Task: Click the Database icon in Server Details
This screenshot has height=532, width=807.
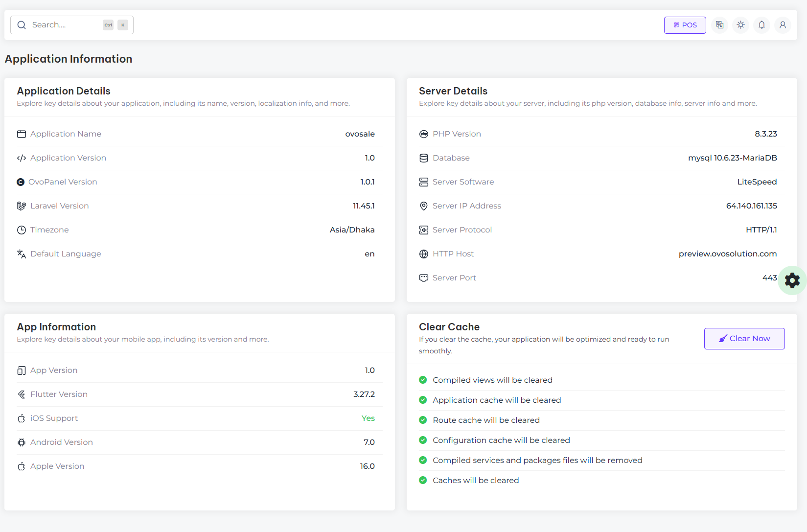Action: [424, 158]
